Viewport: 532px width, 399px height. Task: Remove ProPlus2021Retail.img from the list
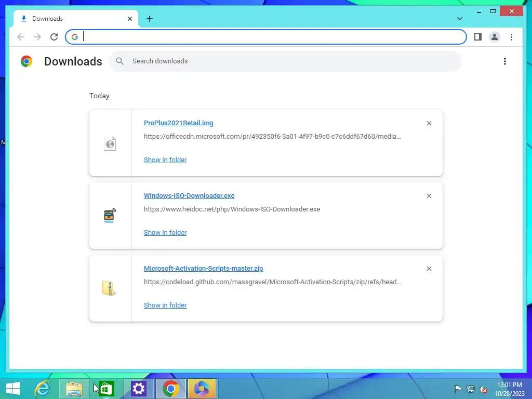pos(429,123)
